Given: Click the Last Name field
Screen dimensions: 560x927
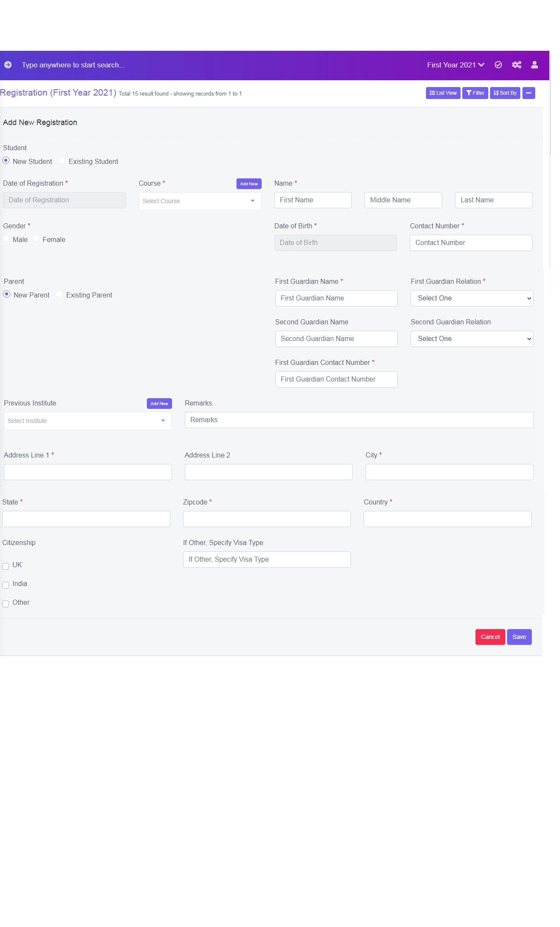Looking at the screenshot, I should coord(493,200).
